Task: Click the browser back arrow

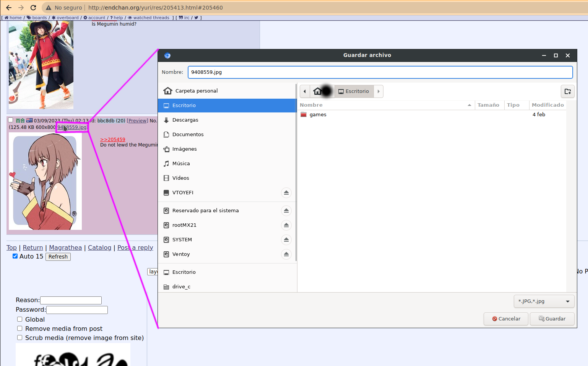Action: click(x=9, y=8)
